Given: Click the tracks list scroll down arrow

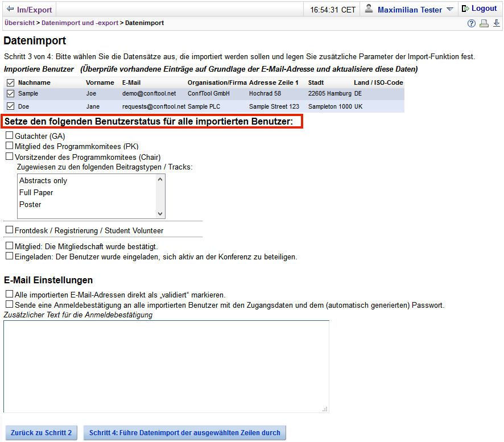Looking at the screenshot, I should click(x=160, y=214).
